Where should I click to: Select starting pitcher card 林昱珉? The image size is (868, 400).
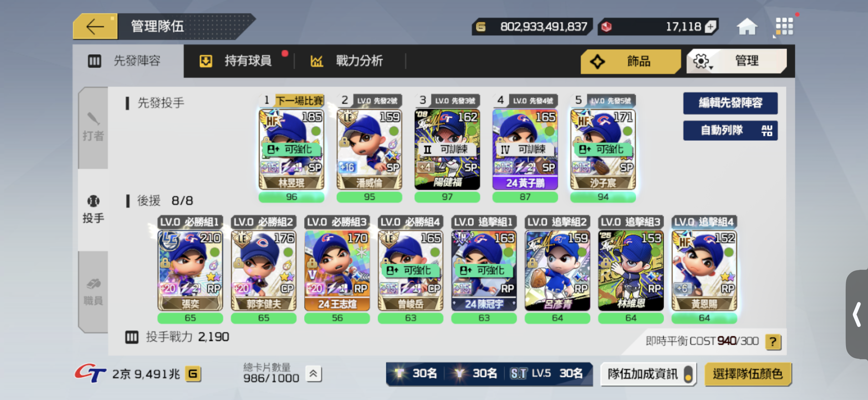(x=292, y=149)
